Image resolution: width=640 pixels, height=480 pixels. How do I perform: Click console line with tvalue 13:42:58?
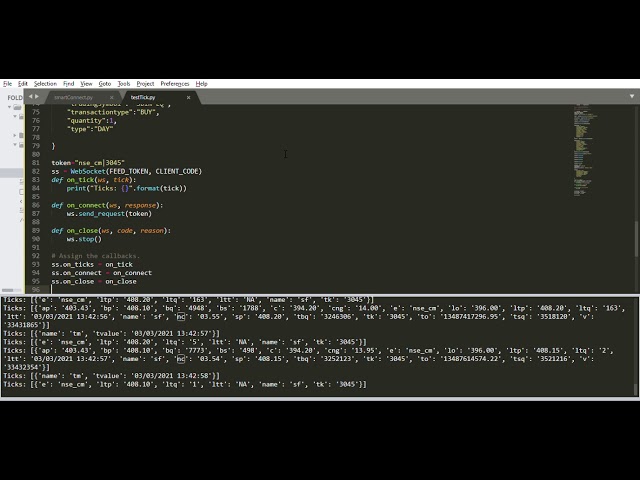111,376
